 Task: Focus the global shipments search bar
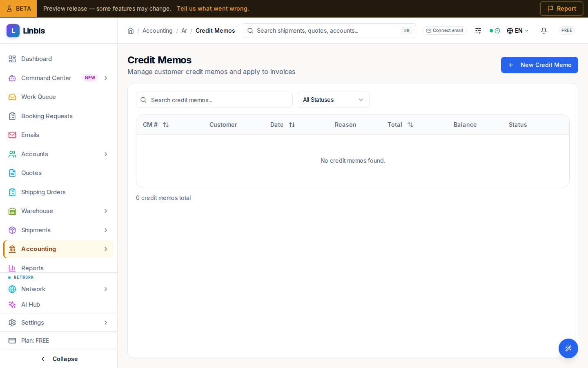pyautogui.click(x=329, y=31)
